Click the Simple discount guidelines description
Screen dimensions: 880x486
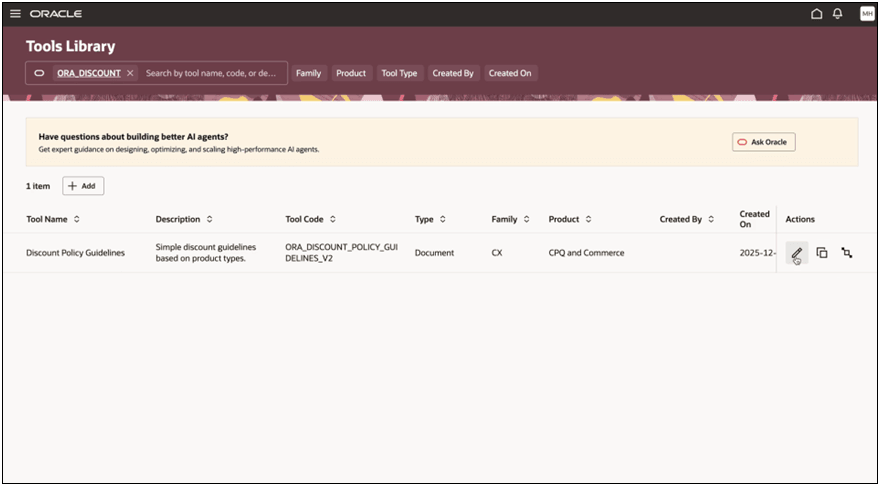(x=206, y=253)
